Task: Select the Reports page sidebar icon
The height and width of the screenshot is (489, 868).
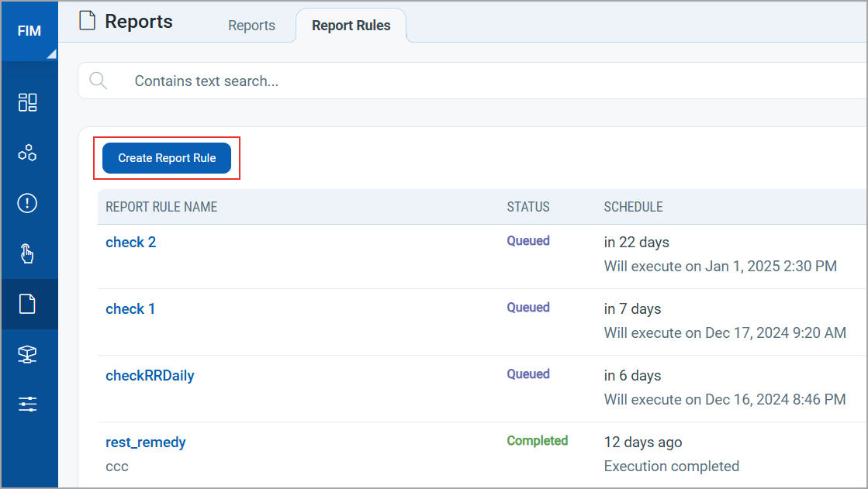Action: [27, 304]
